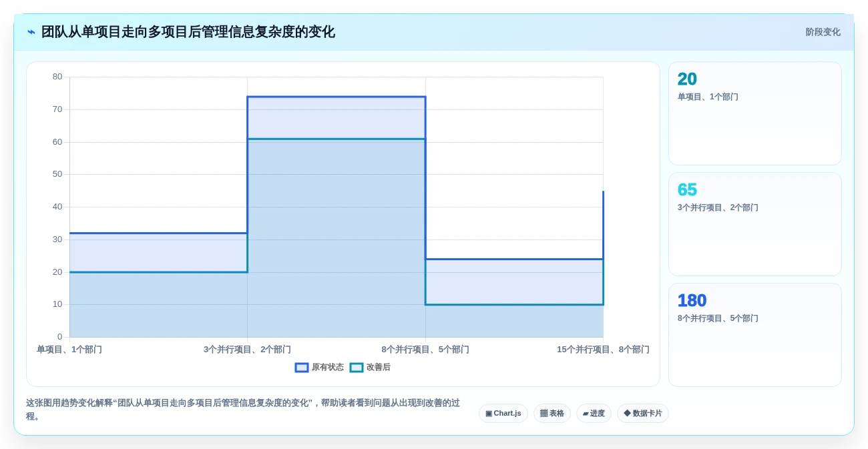Toggle the 改善后 legend entry
Image resolution: width=868 pixels, height=449 pixels.
click(x=370, y=367)
